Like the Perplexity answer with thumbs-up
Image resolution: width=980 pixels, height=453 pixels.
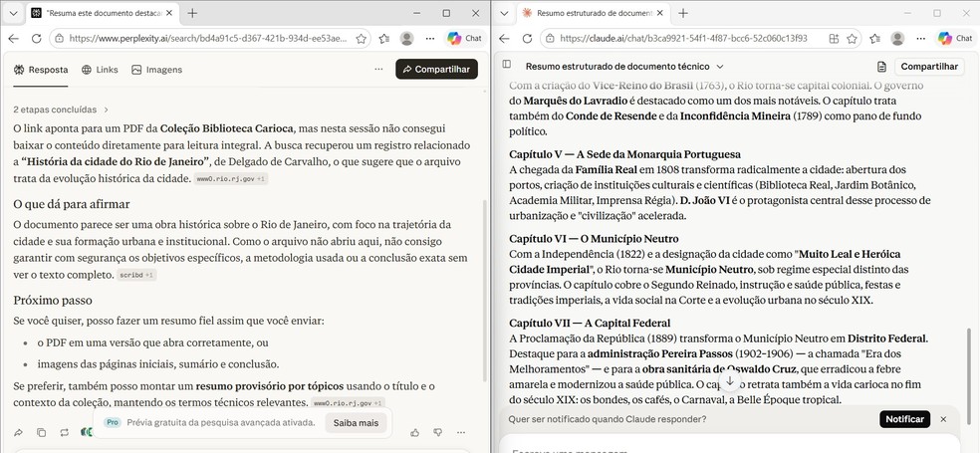pos(415,432)
